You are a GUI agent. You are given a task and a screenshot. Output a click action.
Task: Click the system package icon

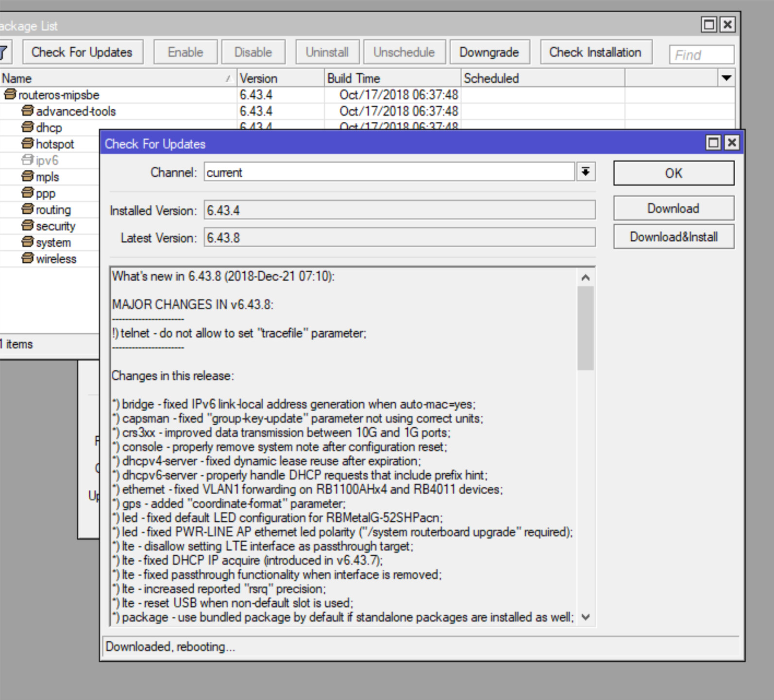[x=28, y=242]
